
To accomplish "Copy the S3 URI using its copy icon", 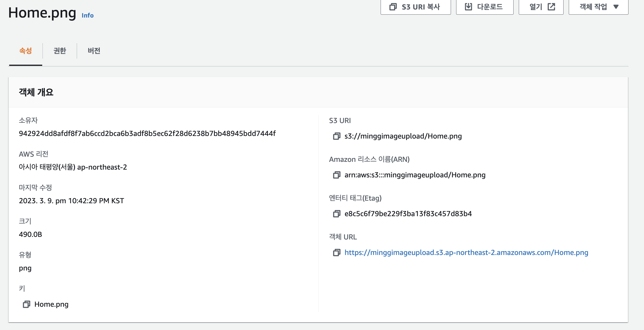I will (336, 136).
